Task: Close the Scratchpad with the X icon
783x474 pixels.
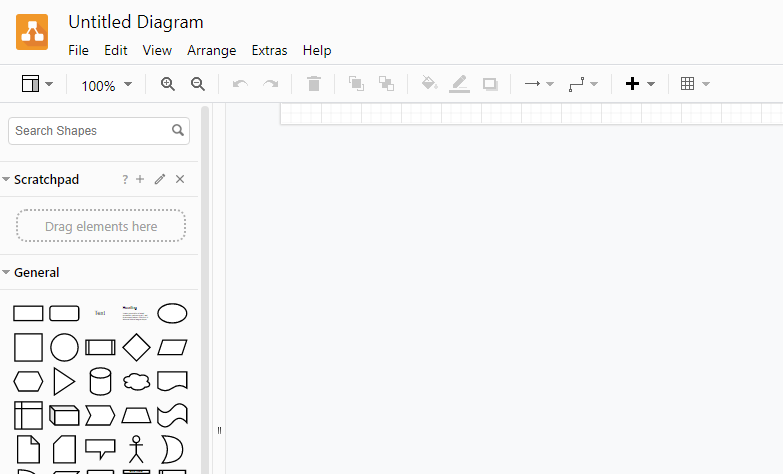Action: 180,179
